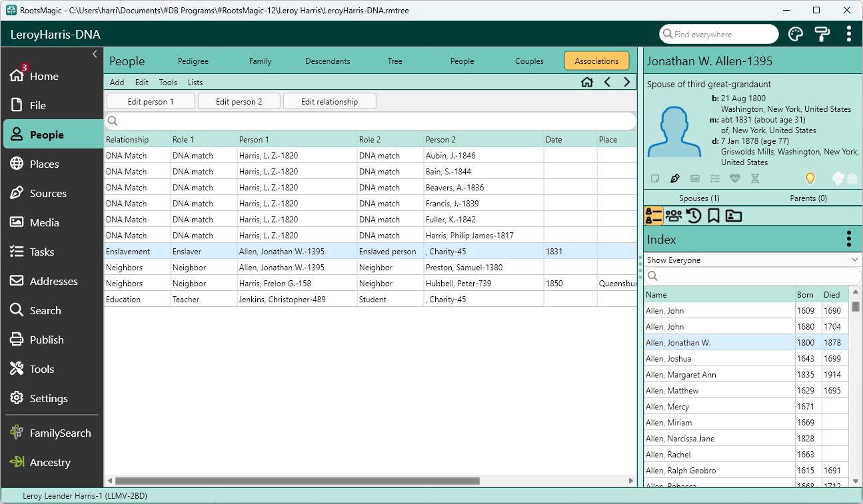Open the person folder side panel icon
The height and width of the screenshot is (504, 863).
(x=734, y=216)
